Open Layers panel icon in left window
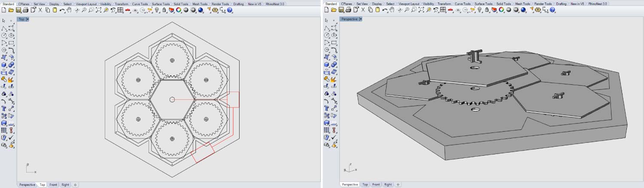The height and width of the screenshot is (188, 644). (171, 10)
